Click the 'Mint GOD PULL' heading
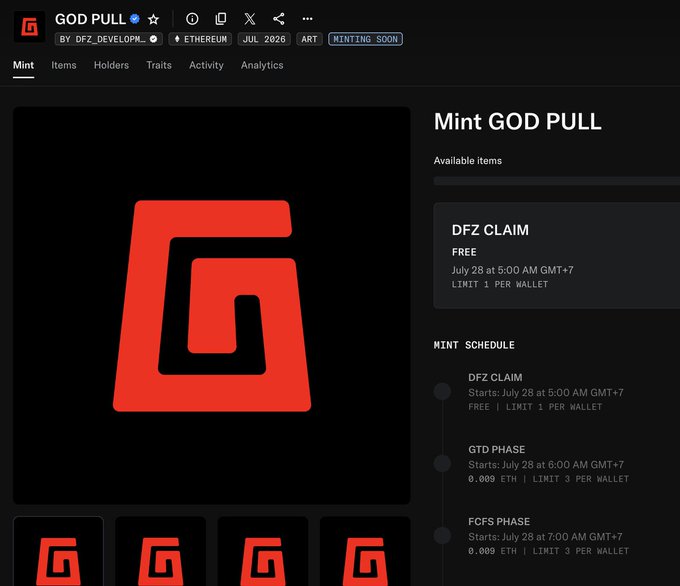The width and height of the screenshot is (680, 586). pos(517,121)
